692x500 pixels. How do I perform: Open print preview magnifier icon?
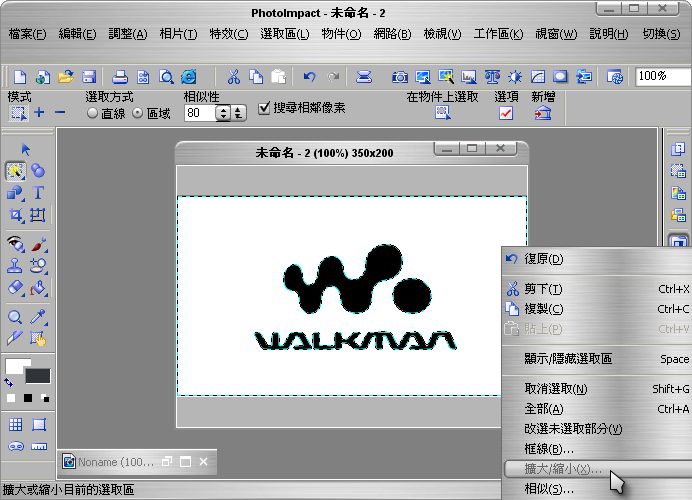click(x=166, y=77)
